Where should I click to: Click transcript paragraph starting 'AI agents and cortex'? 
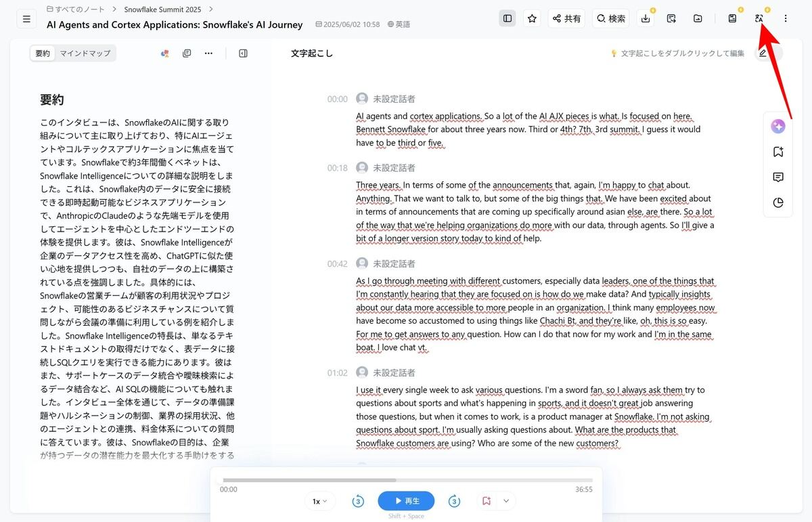coord(529,129)
